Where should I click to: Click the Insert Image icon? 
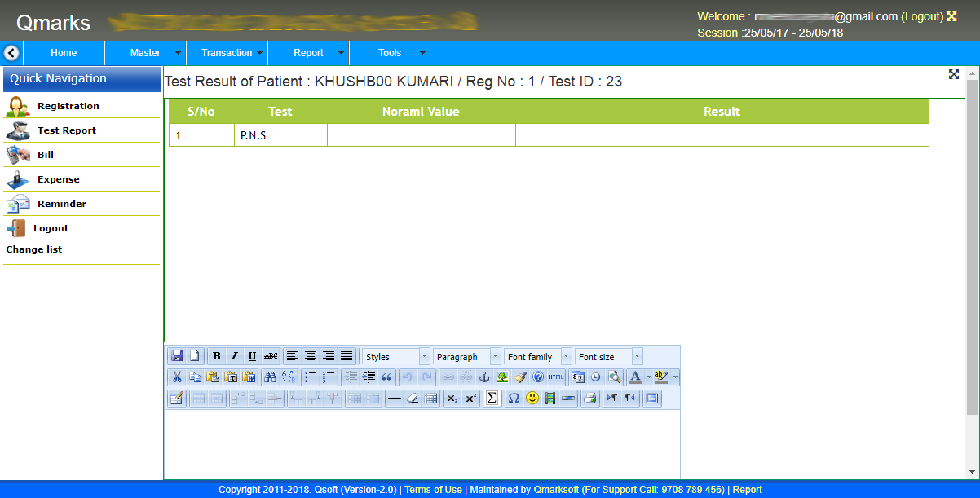point(501,377)
